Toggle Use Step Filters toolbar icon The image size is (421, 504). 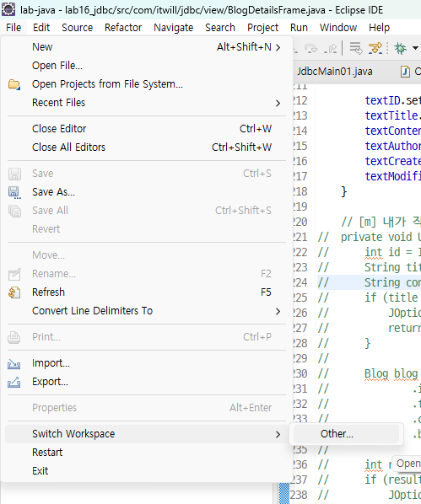point(375,48)
